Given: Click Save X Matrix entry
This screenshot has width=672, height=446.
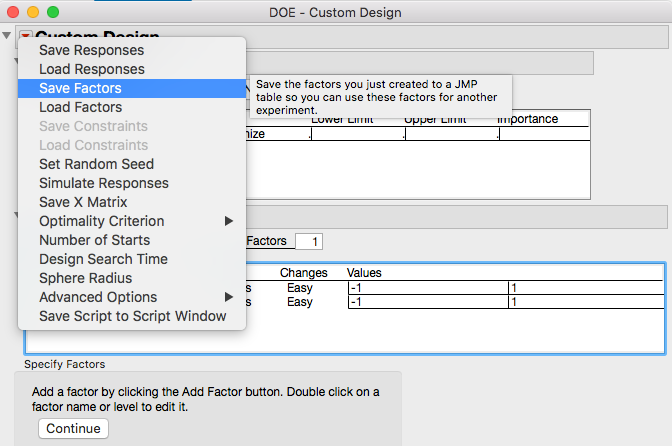Looking at the screenshot, I should [83, 202].
